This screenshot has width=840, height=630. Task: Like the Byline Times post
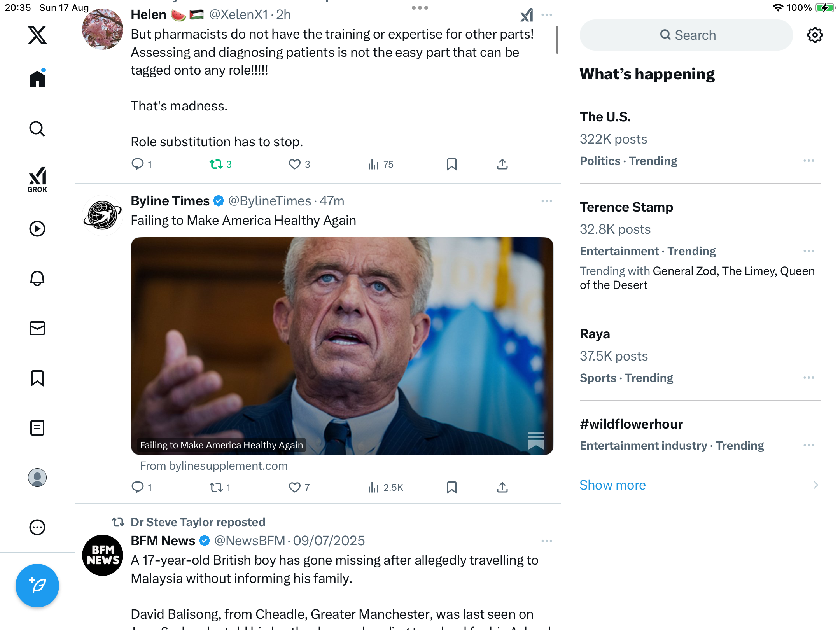point(295,487)
